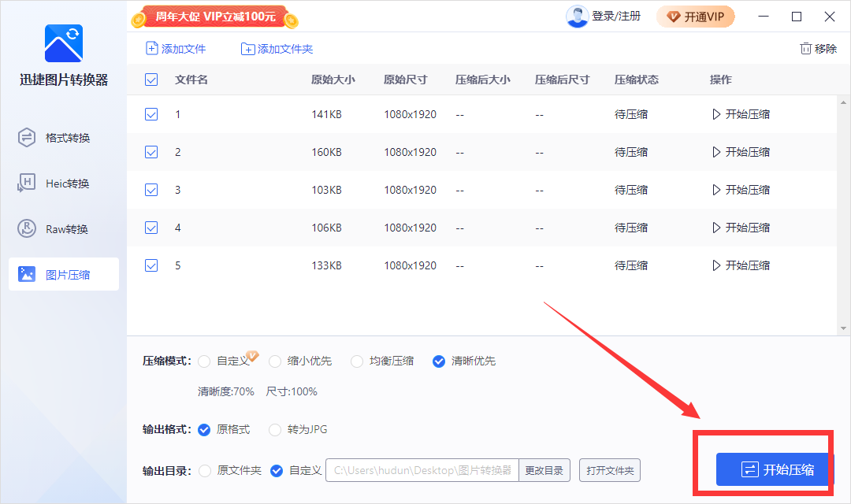Open the 开通VIP upgrade button
The width and height of the screenshot is (851, 504).
[696, 16]
